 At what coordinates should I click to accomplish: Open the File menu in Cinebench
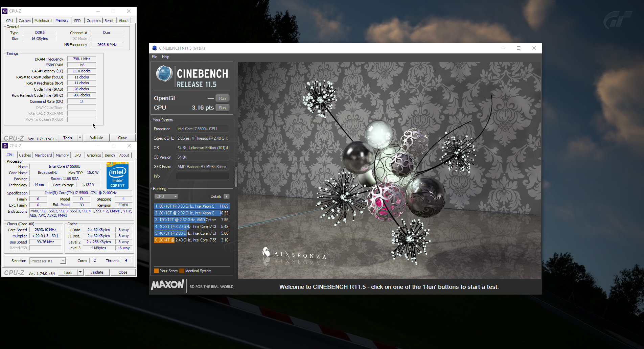[x=155, y=57]
